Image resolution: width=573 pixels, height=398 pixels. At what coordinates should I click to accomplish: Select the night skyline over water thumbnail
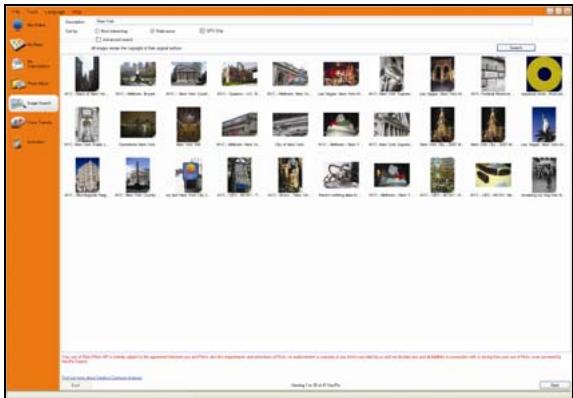point(138,124)
